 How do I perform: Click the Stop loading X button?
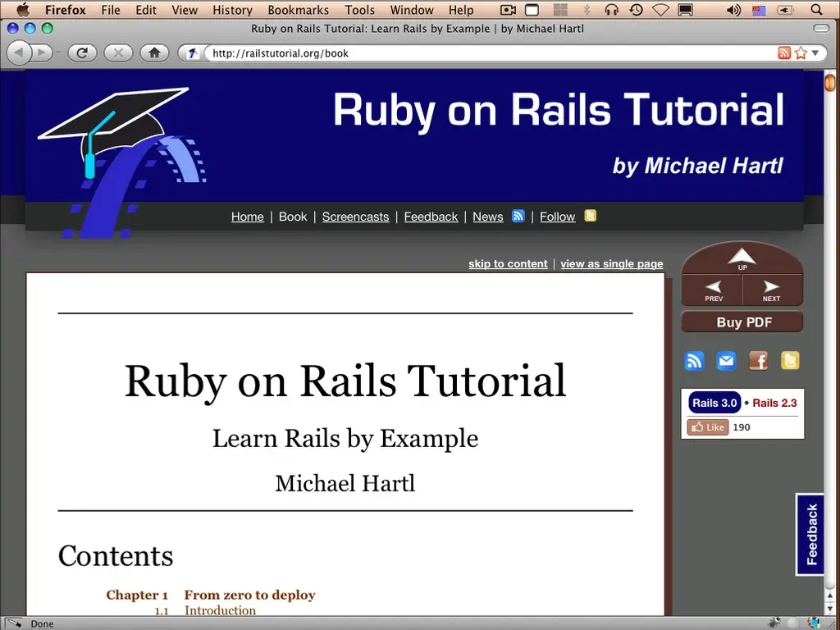click(x=118, y=52)
